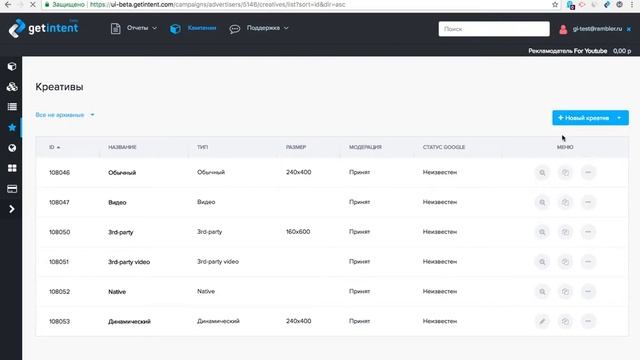Duplicate the 108047 Видео creative
The image size is (640, 360).
click(565, 202)
